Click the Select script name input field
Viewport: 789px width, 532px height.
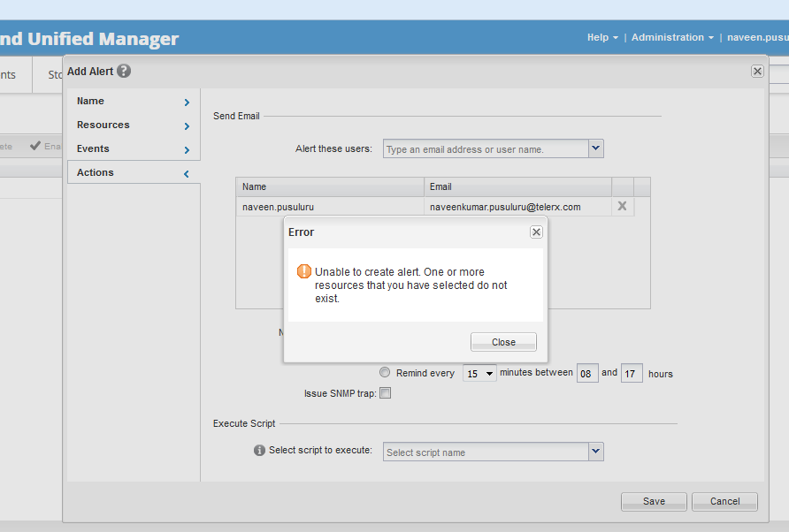486,452
